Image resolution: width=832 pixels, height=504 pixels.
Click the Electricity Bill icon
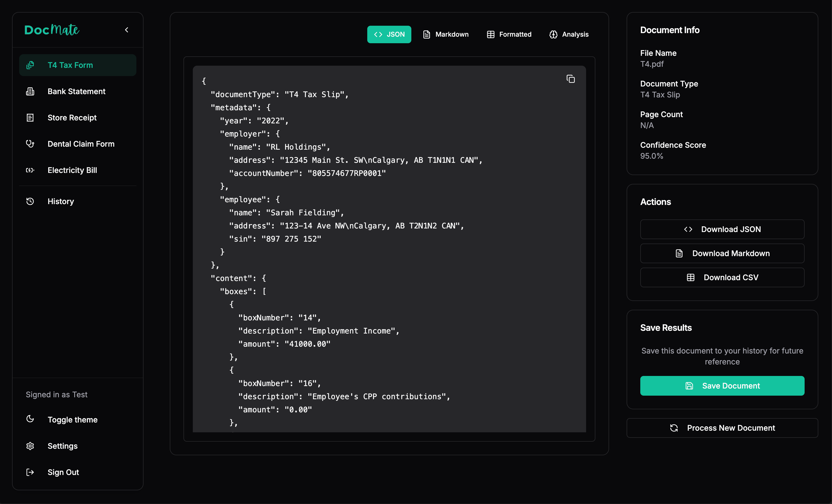(x=30, y=170)
